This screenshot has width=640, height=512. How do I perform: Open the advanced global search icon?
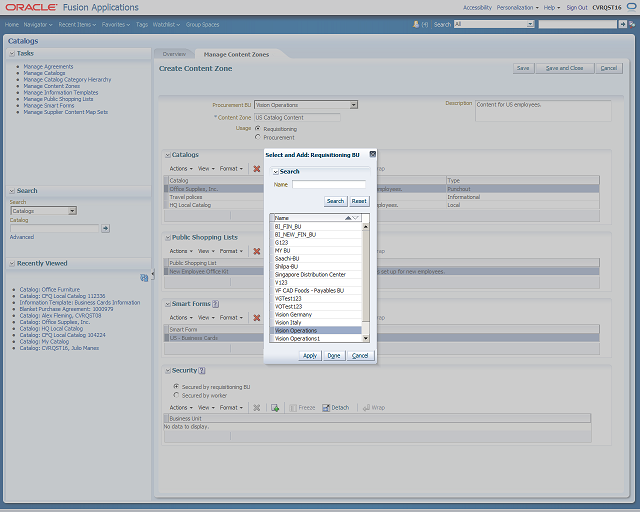pyautogui.click(x=632, y=24)
